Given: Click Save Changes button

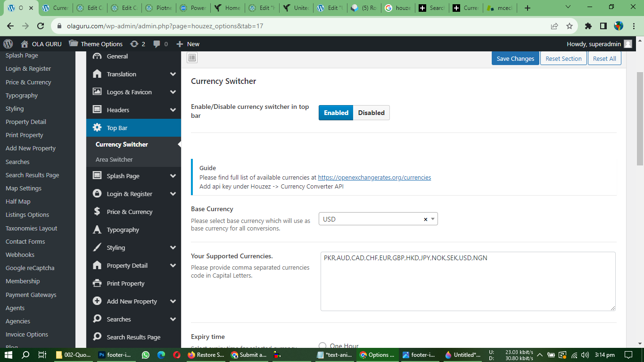Looking at the screenshot, I should 515,58.
